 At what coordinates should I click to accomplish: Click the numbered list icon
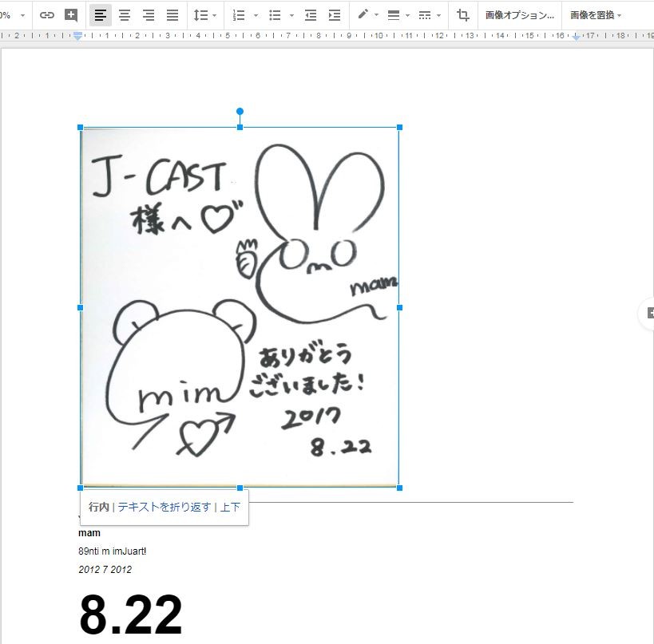(x=239, y=15)
